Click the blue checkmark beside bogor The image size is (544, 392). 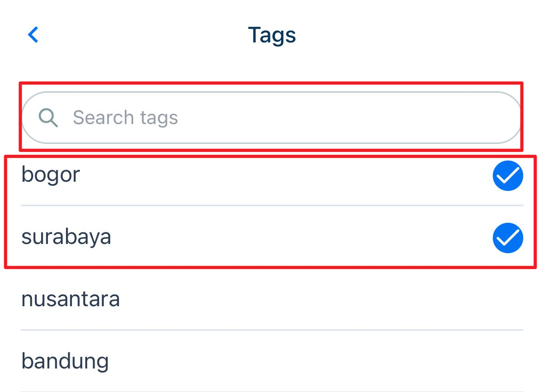coord(508,176)
